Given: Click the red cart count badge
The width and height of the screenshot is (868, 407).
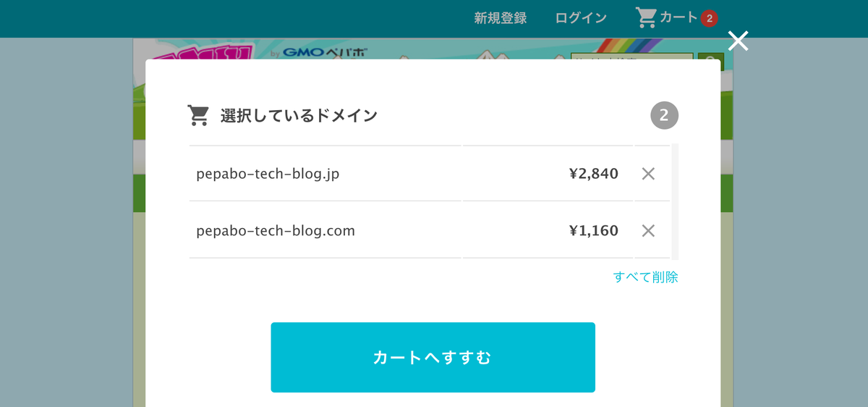Looking at the screenshot, I should click(709, 18).
